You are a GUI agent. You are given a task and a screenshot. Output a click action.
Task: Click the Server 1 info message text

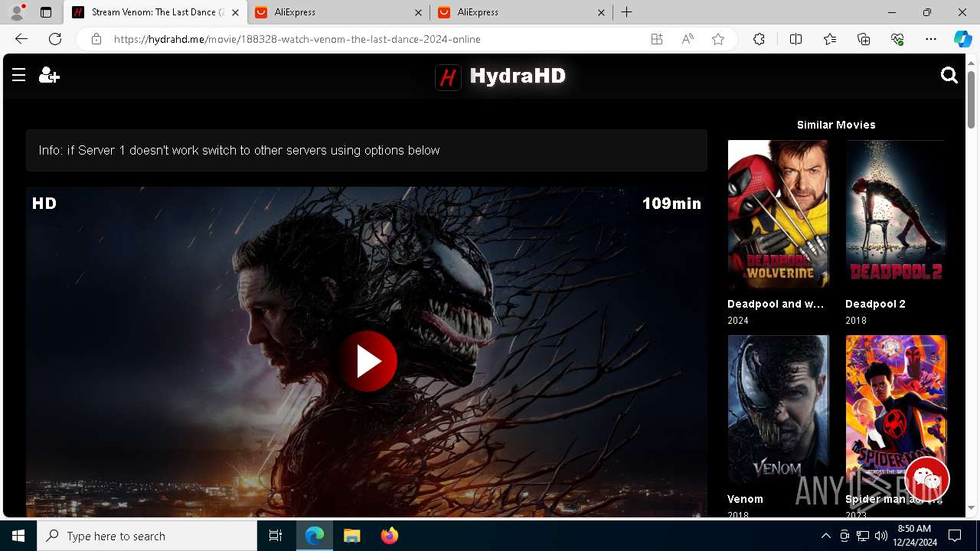239,150
